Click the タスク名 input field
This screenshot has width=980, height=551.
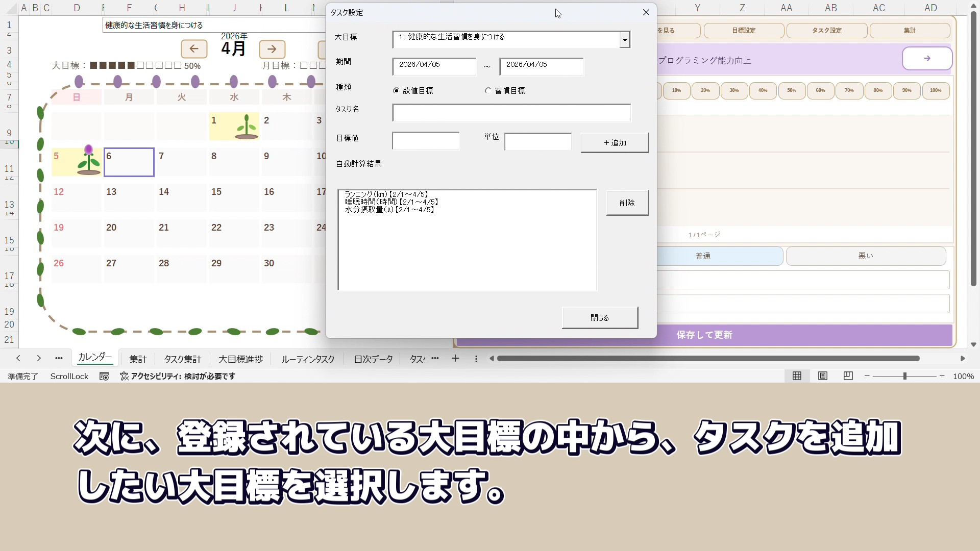point(511,113)
